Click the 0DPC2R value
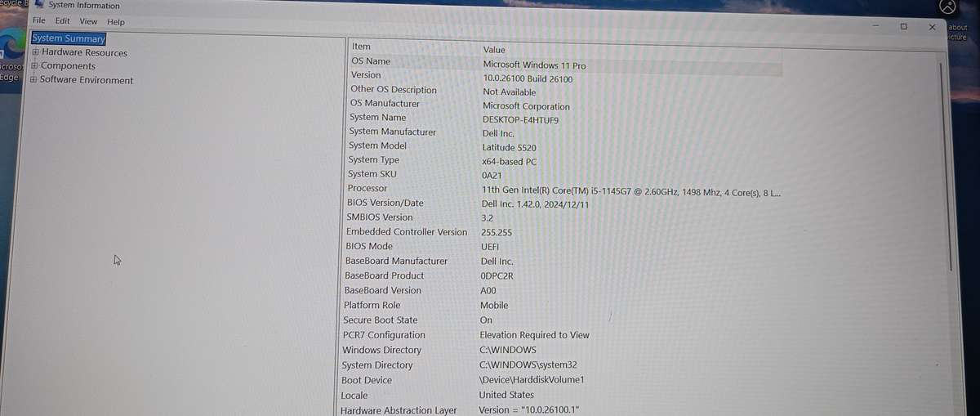Image resolution: width=980 pixels, height=416 pixels. click(497, 276)
